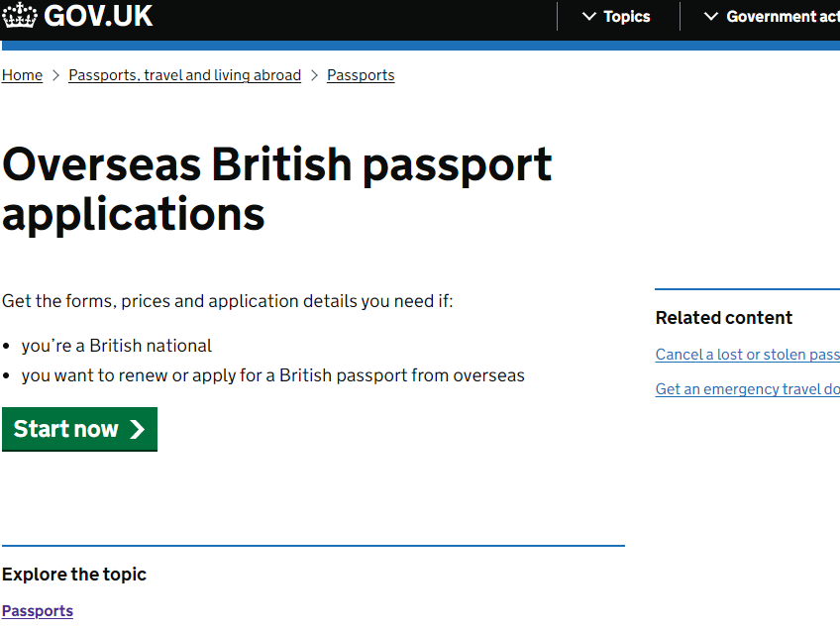Open Cancel a lost or stolen passport link
The width and height of the screenshot is (840, 630).
tap(747, 355)
